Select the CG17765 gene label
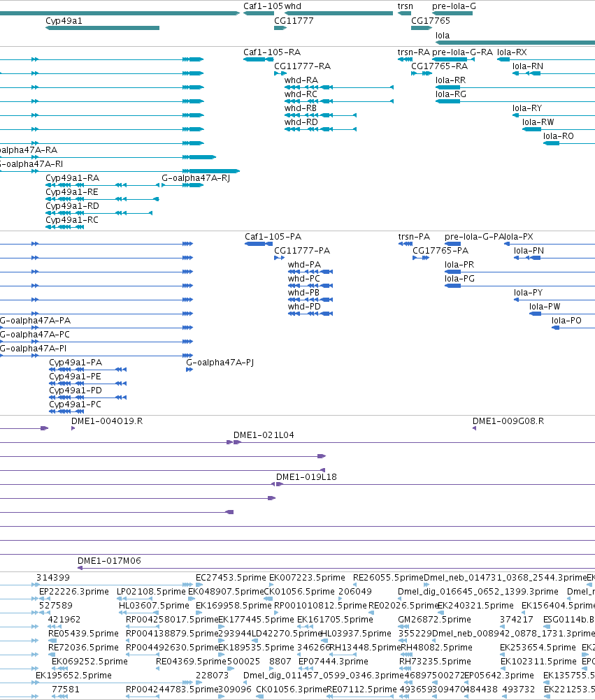This screenshot has width=595, height=700. pos(431,21)
